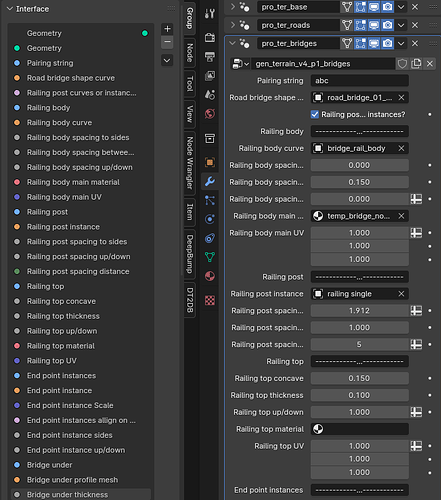Image resolution: width=441 pixels, height=500 pixels.
Task: Open the Material properties sphere icon
Action: pyautogui.click(x=210, y=276)
